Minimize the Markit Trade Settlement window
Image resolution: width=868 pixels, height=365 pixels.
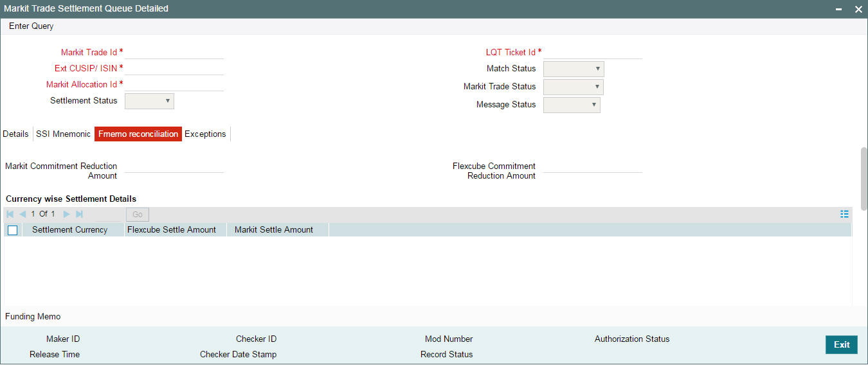coord(839,9)
